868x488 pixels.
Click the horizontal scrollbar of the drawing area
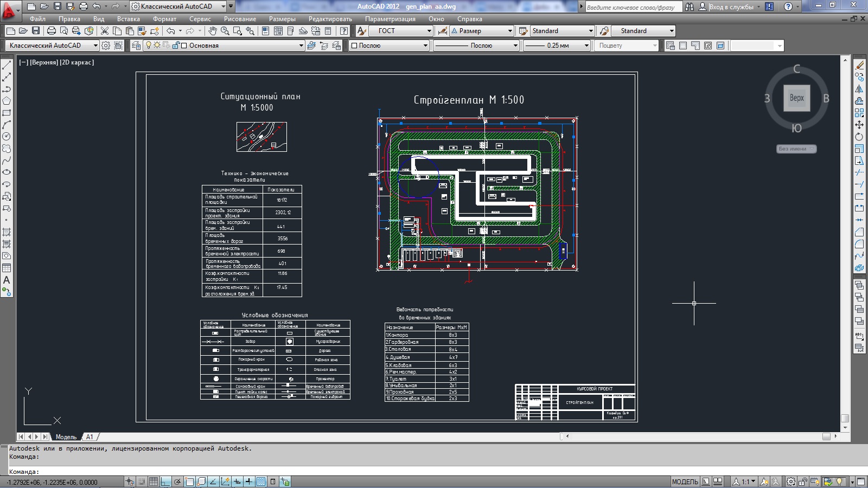click(x=701, y=436)
